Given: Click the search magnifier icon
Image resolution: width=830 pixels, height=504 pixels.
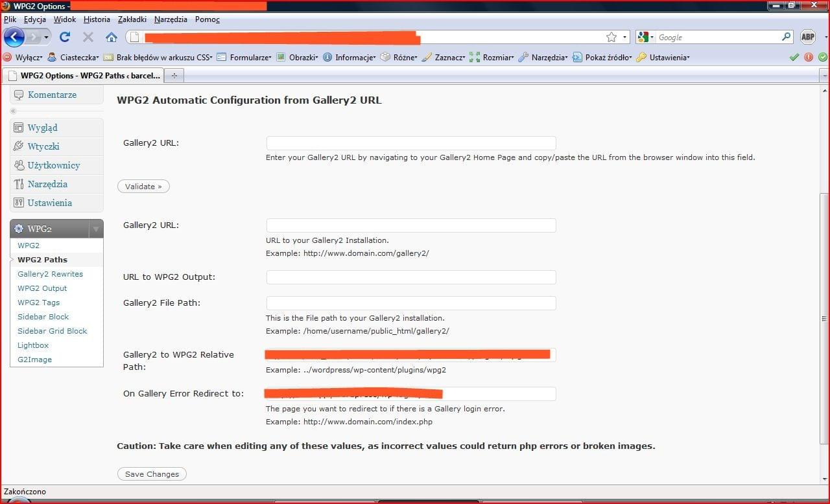Looking at the screenshot, I should (x=787, y=37).
